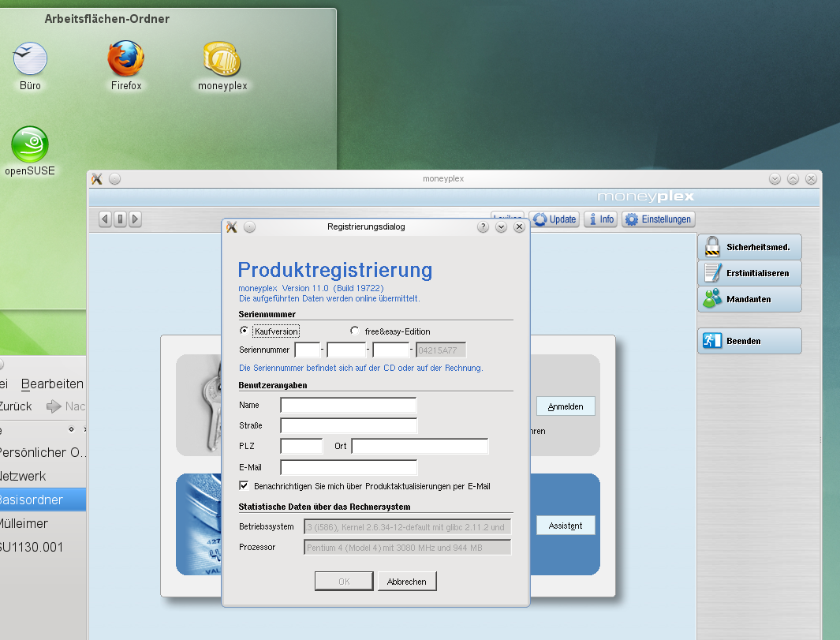The height and width of the screenshot is (640, 840).
Task: Click the Name input field
Action: tap(348, 405)
